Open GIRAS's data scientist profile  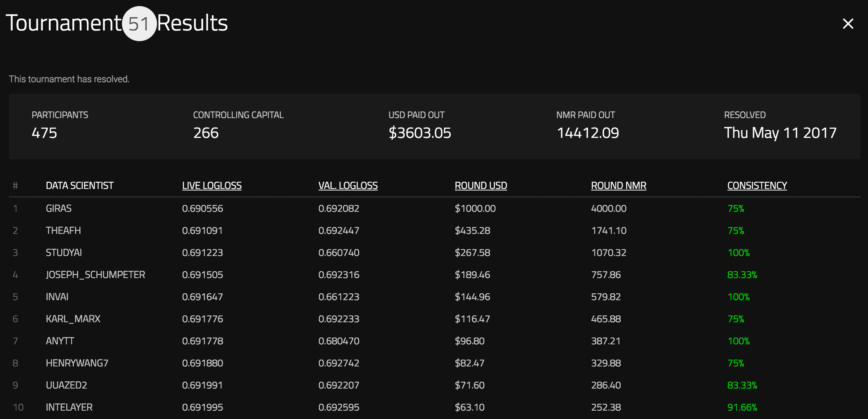click(59, 208)
